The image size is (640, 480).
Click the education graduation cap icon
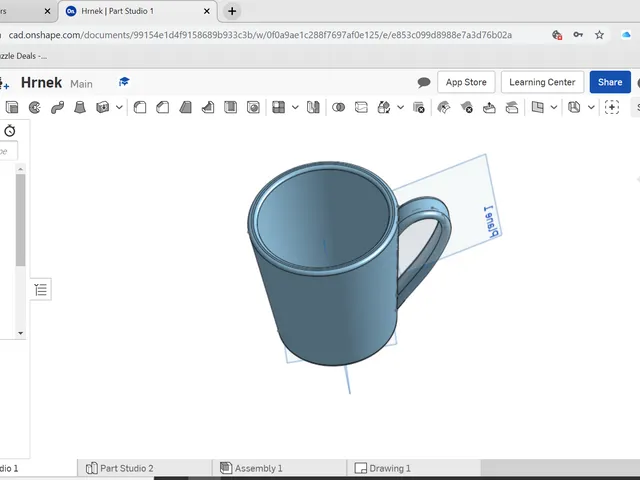pos(124,82)
